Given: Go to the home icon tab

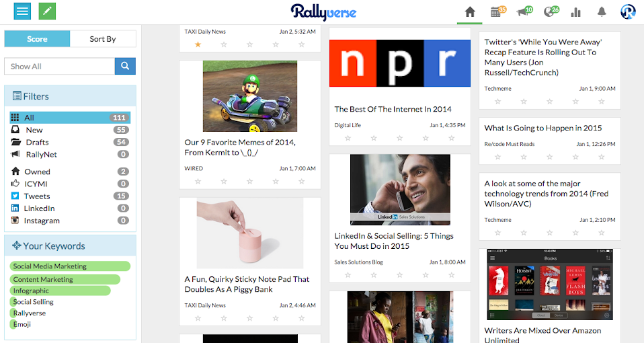Looking at the screenshot, I should (x=470, y=12).
